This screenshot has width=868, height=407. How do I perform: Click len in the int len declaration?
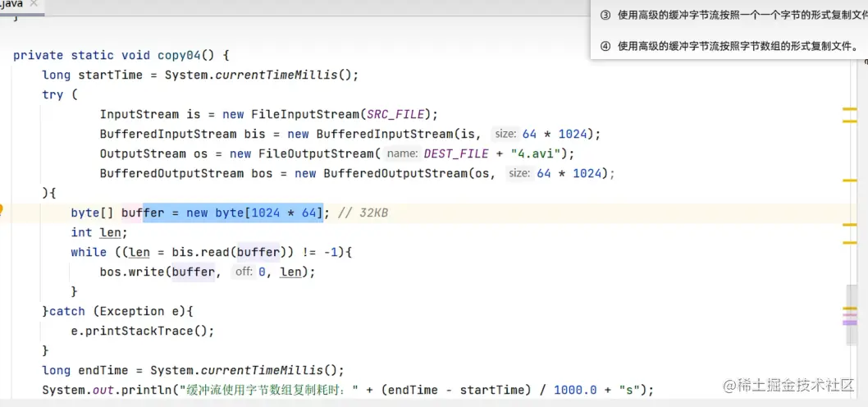(110, 232)
